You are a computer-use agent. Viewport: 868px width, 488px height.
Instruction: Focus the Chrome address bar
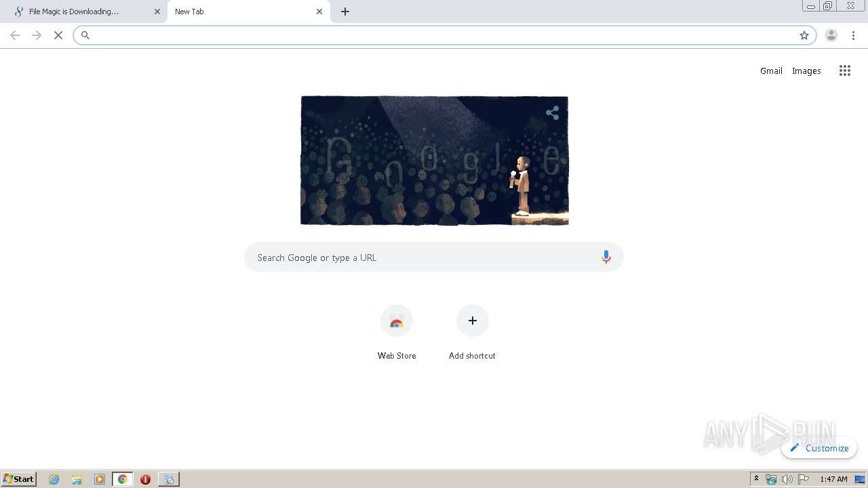point(444,35)
